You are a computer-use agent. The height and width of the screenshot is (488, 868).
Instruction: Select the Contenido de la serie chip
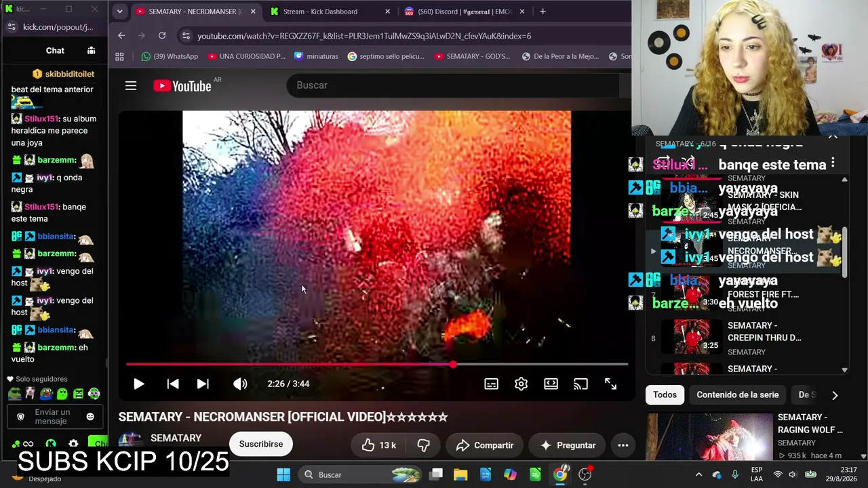click(738, 394)
